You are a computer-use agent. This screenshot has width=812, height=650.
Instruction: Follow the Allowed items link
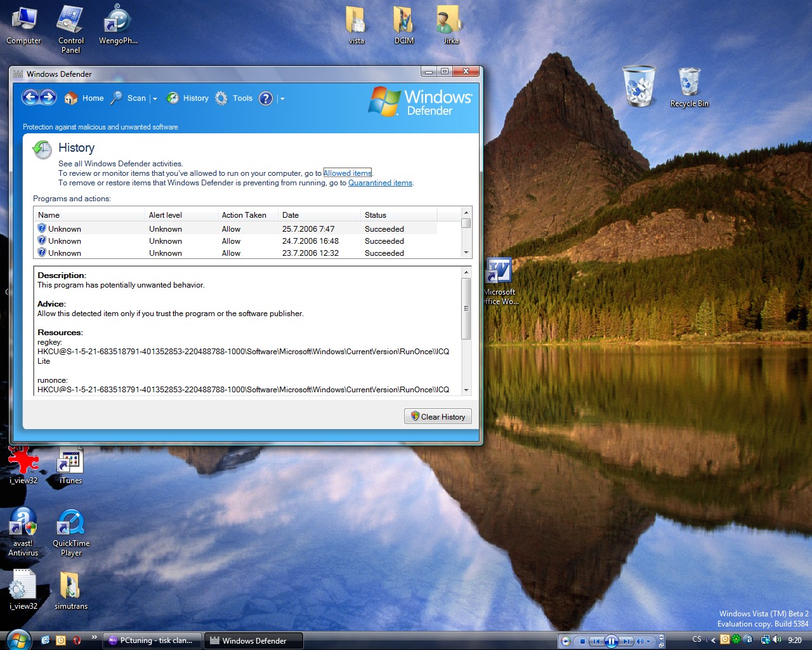[348, 173]
